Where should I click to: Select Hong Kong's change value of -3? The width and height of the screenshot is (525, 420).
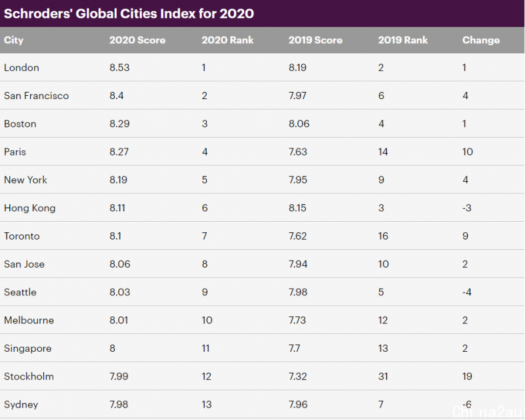[x=467, y=208]
